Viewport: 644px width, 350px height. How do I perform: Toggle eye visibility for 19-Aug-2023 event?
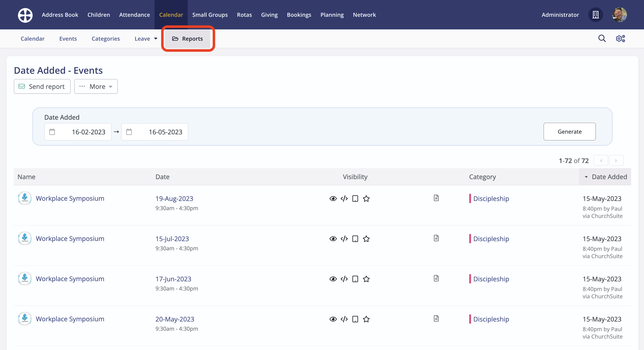point(333,198)
